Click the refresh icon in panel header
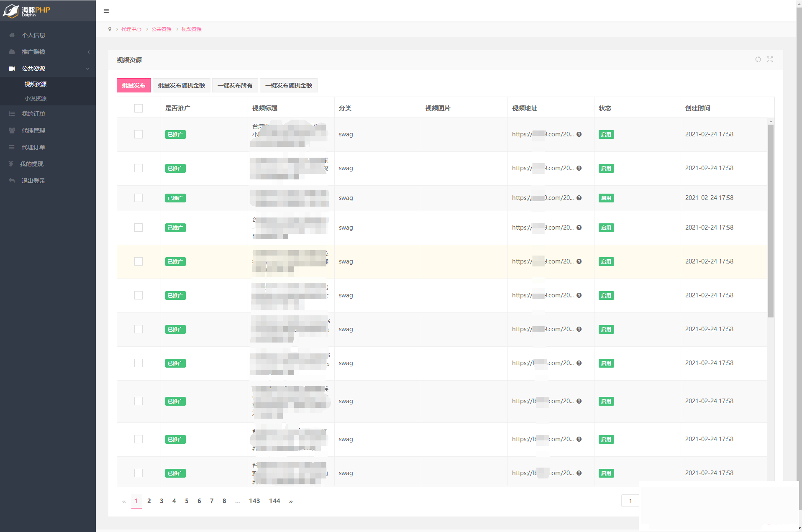The height and width of the screenshot is (532, 802). [x=758, y=59]
